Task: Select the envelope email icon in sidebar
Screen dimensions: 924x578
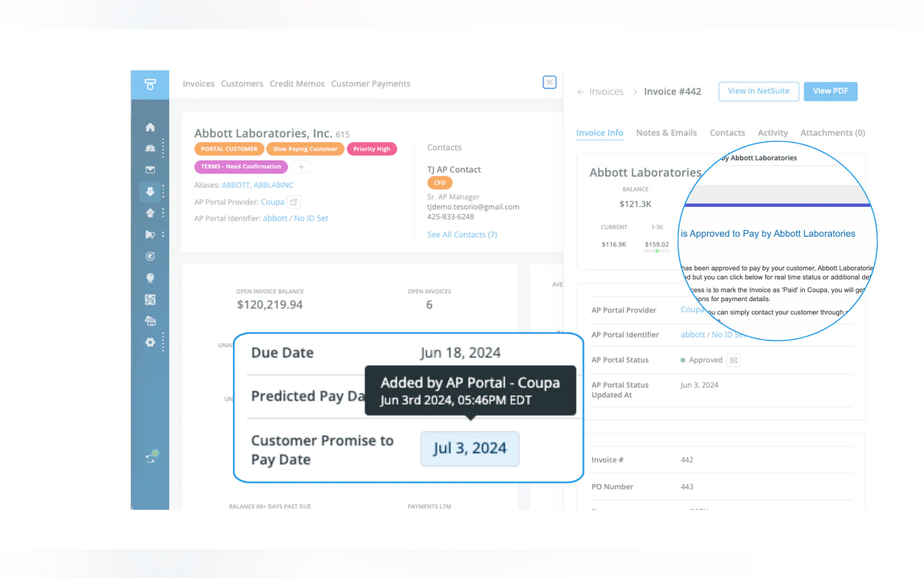Action: [x=150, y=169]
